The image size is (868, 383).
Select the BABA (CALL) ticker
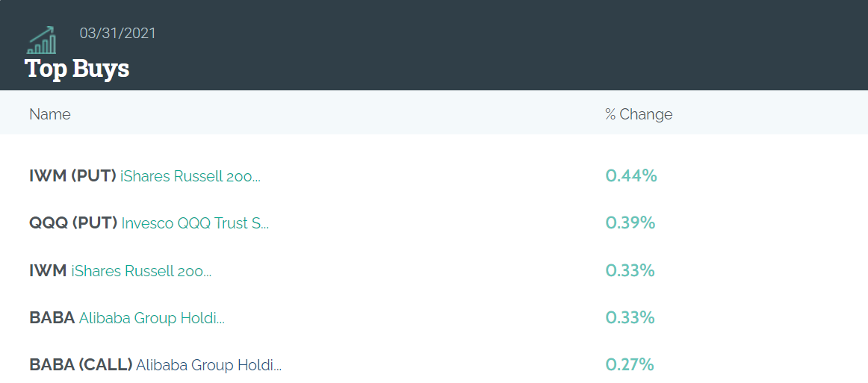pyautogui.click(x=81, y=365)
